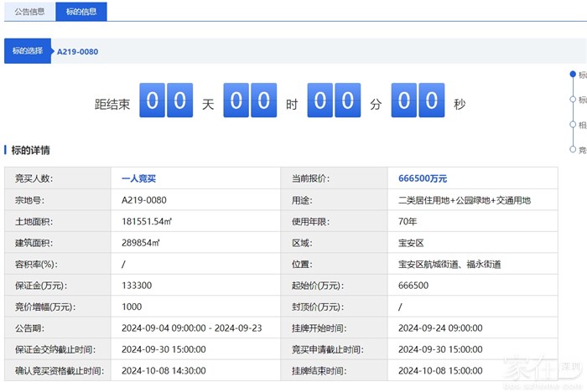Click the filled blue anchor dot in side navigation
This screenshot has width=587, height=392.
coord(573,75)
